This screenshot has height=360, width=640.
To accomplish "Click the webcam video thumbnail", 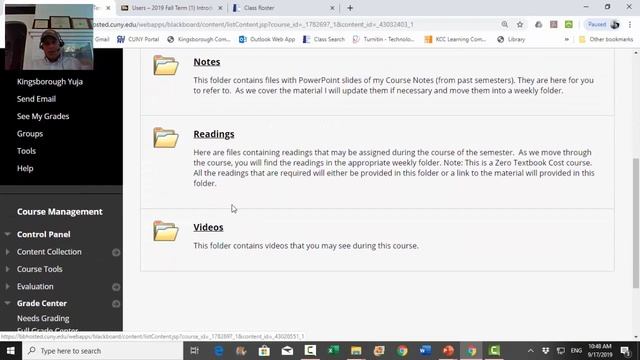I will [49, 37].
